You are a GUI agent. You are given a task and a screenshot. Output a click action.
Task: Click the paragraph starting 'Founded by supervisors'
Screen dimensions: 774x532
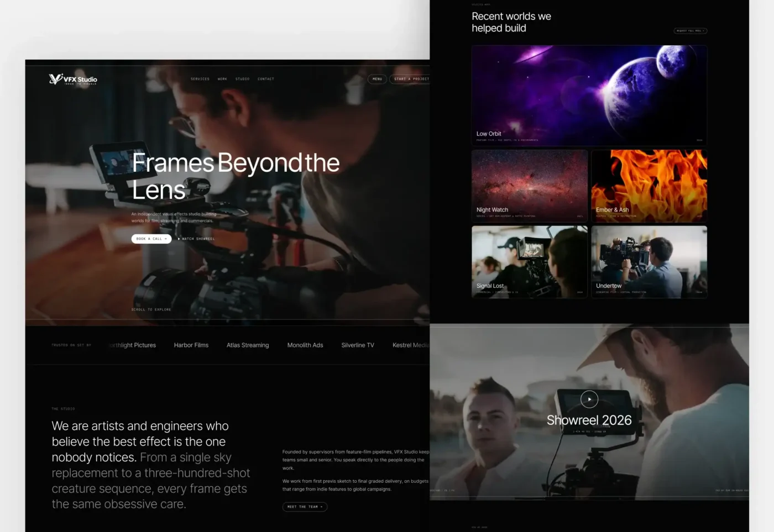(356, 460)
